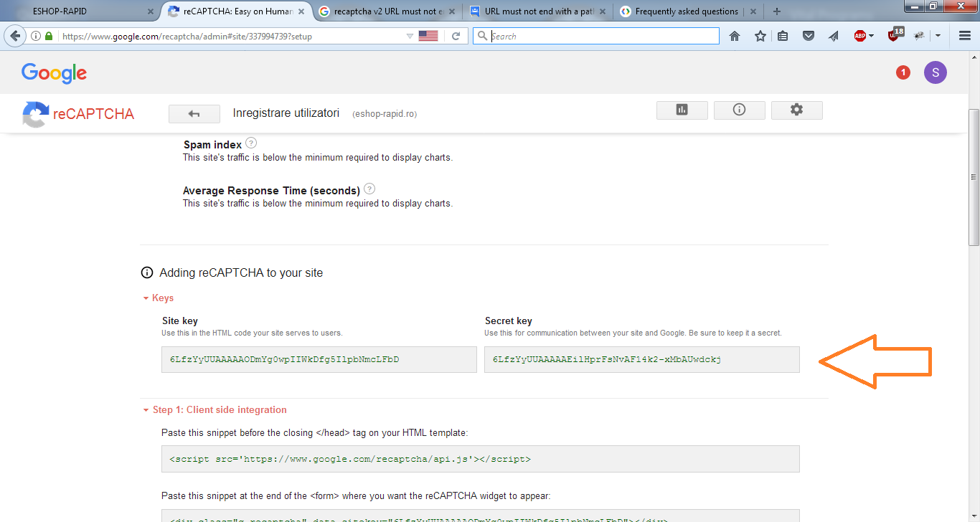Click the search magnifier icon
This screenshot has width=980, height=522.
(482, 36)
